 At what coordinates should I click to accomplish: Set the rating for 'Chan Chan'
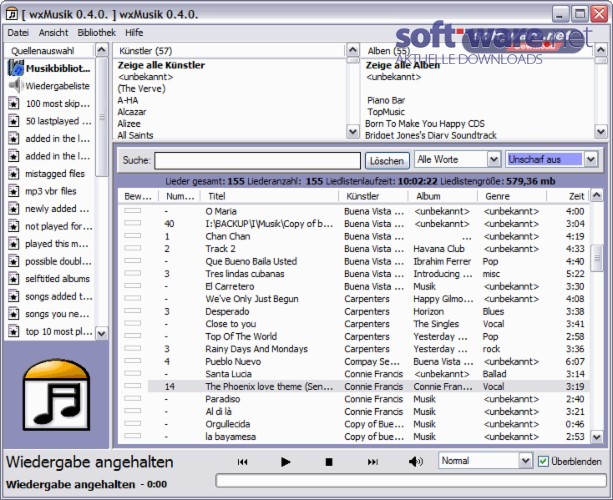[x=133, y=236]
